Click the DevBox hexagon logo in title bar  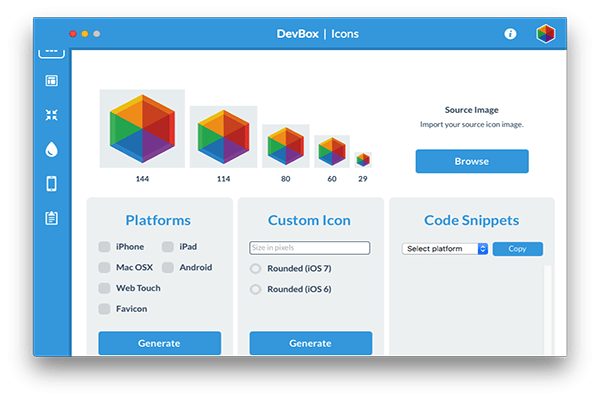tap(546, 34)
